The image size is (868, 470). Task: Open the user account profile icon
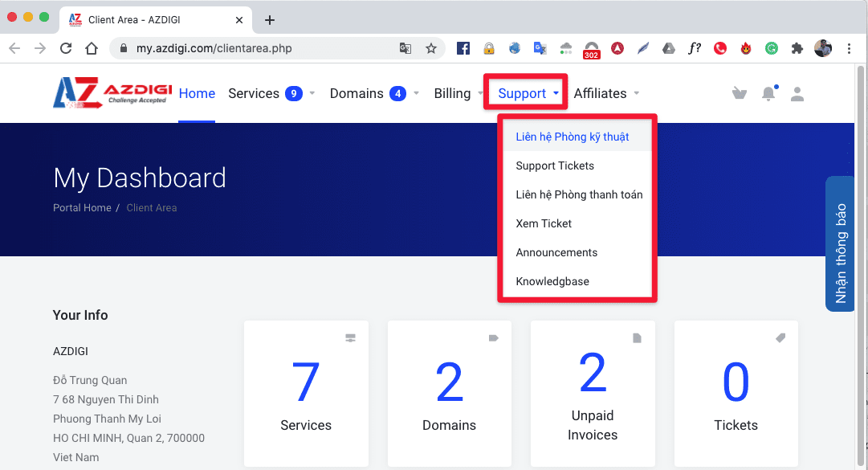797,94
